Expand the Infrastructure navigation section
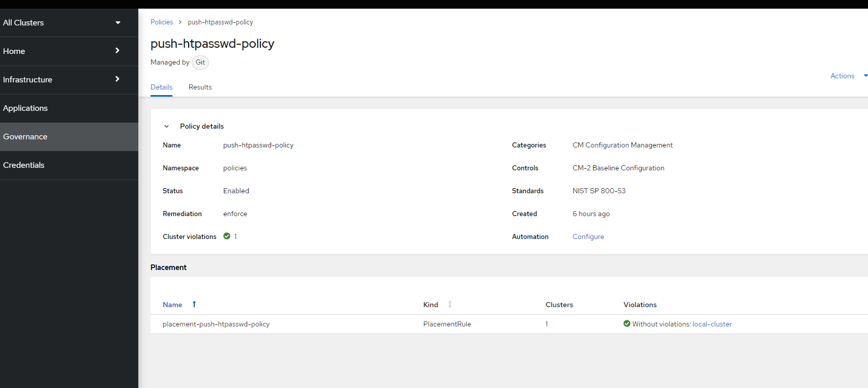Image resolution: width=868 pixels, height=388 pixels. [x=69, y=80]
